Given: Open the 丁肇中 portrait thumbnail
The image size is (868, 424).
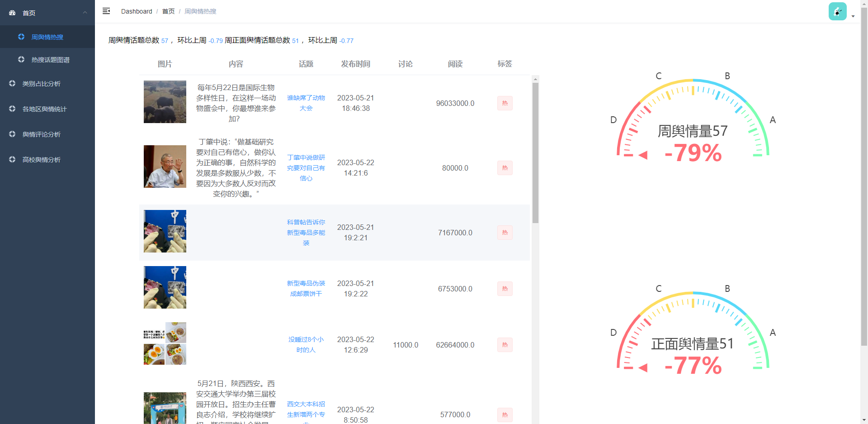Looking at the screenshot, I should (165, 167).
